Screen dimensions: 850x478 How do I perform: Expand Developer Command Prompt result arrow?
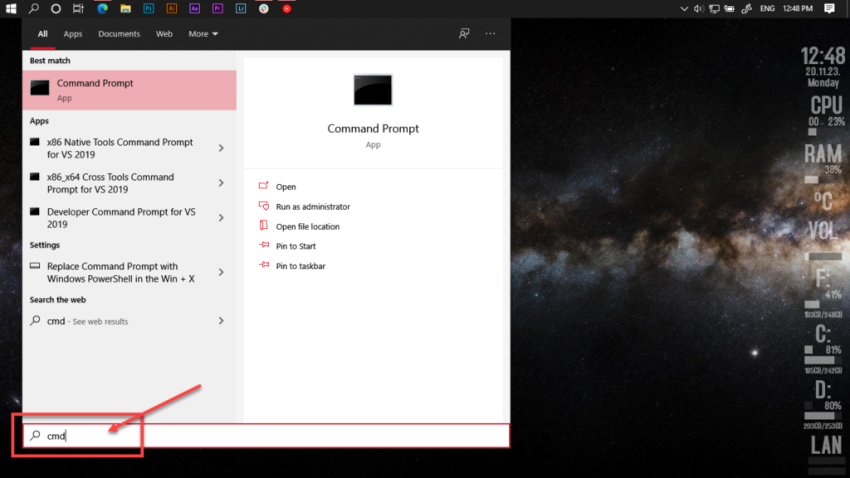click(x=221, y=218)
